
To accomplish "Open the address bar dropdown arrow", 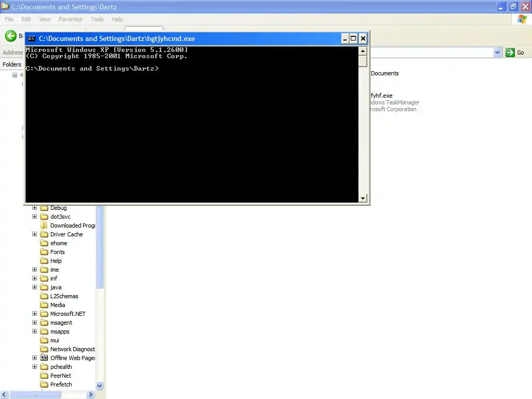I will click(x=497, y=52).
